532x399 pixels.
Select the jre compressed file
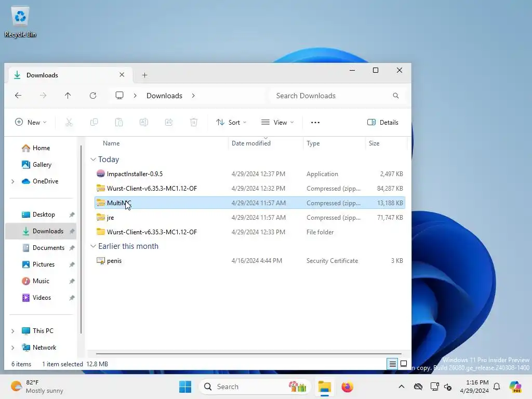click(250, 218)
